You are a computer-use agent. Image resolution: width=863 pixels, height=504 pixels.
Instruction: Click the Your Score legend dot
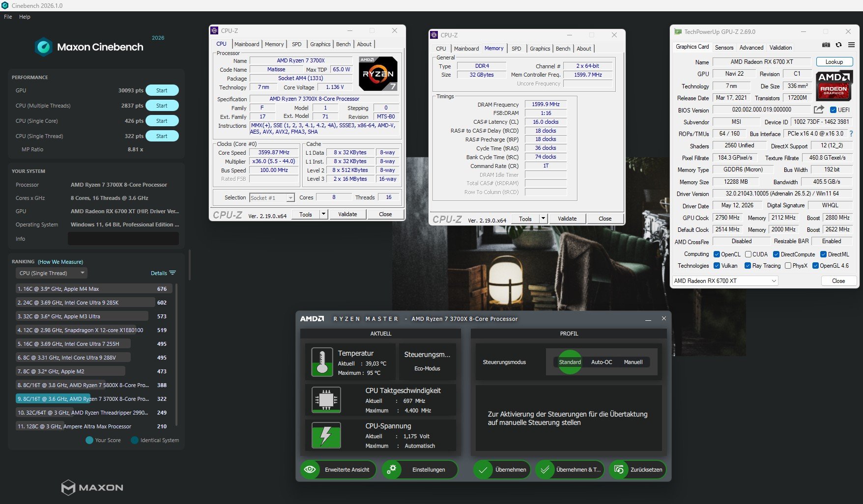click(89, 440)
